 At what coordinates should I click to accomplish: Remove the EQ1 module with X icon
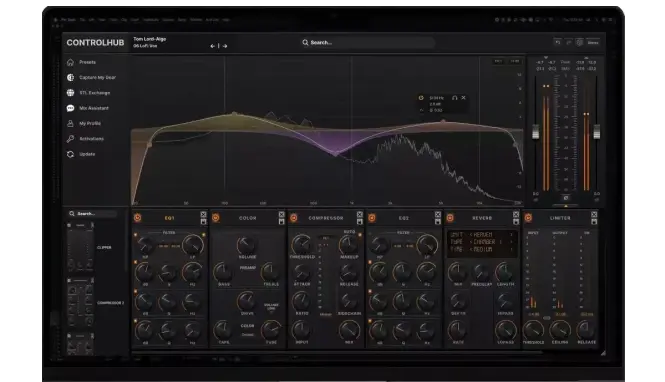pos(203,215)
